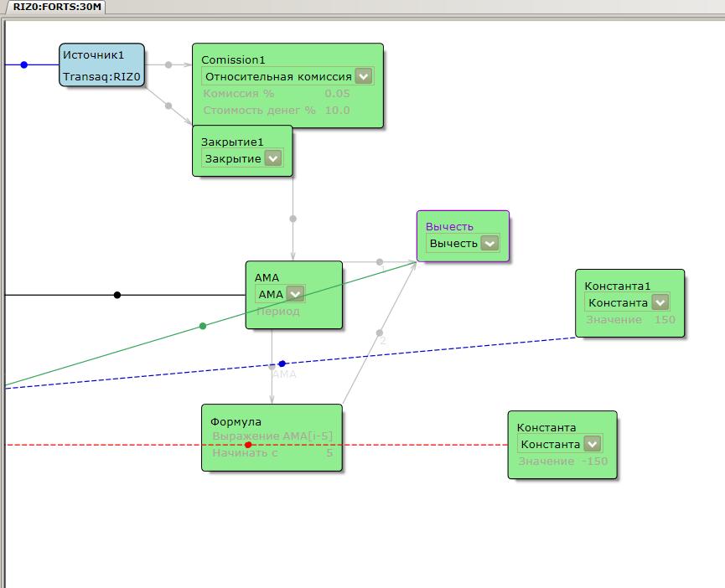Click the Комиссия % value 0.05
This screenshot has height=588, width=725.
click(x=337, y=93)
